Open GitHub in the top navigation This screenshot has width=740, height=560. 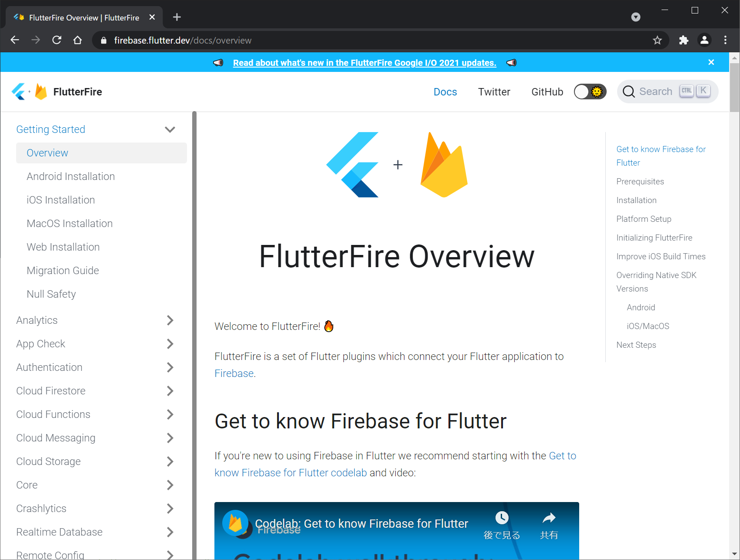pos(547,92)
